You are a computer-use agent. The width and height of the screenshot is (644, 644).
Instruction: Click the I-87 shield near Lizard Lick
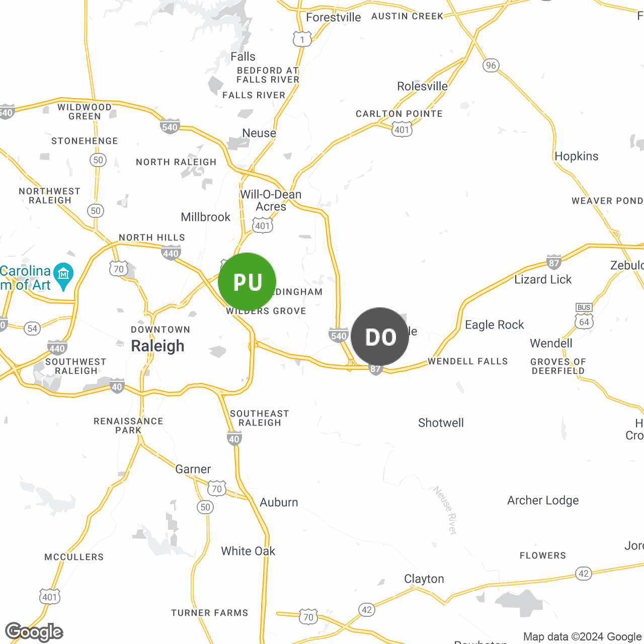click(x=554, y=262)
